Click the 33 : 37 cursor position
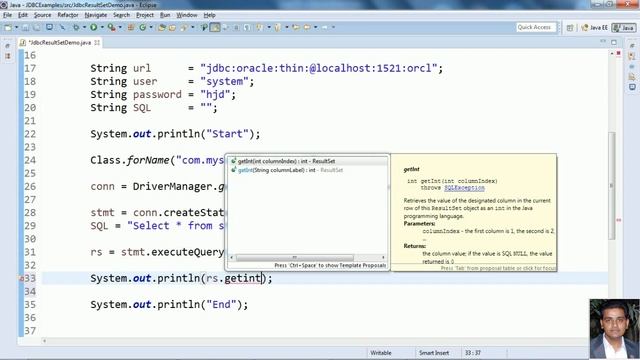Screen dimensions: 640x360 click(x=472, y=353)
